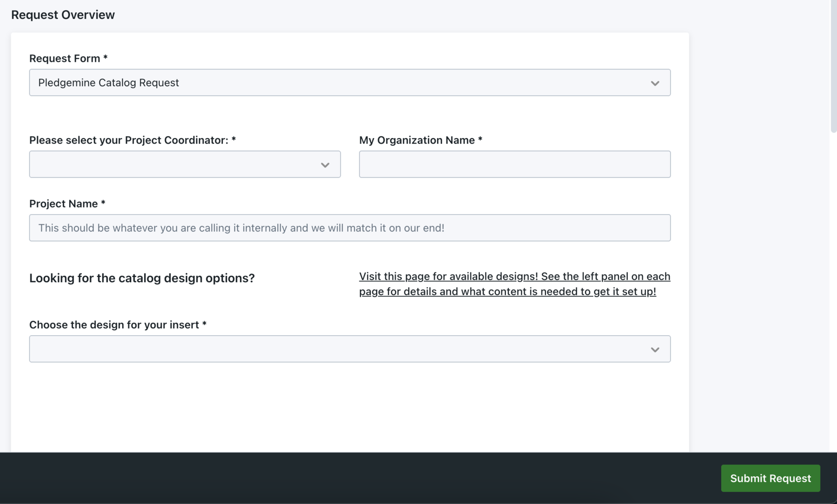Click the Project Coordinator chevron arrow
Screen dimensions: 837x504
coord(325,165)
